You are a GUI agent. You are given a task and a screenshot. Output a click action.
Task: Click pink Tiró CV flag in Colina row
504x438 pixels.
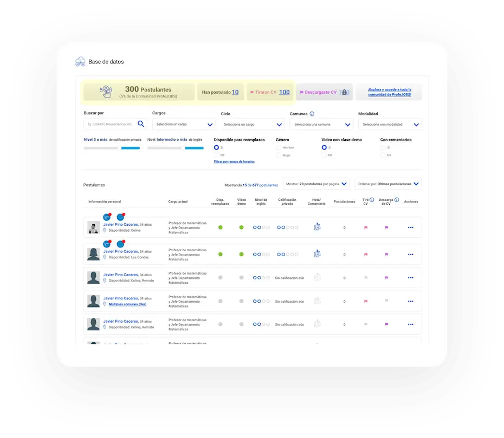pos(365,227)
